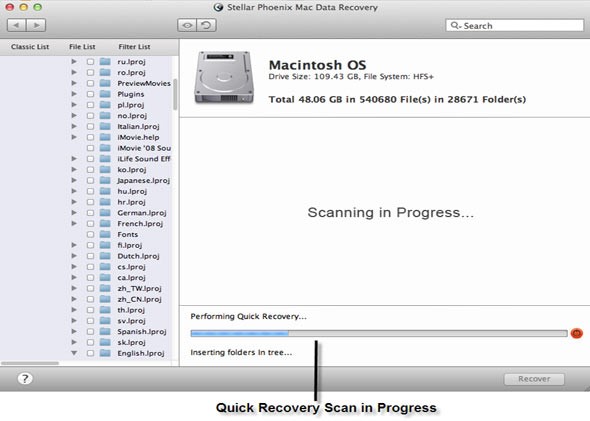Tick the Fonts folder checkbox
This screenshot has height=421, width=590.
[x=90, y=234]
